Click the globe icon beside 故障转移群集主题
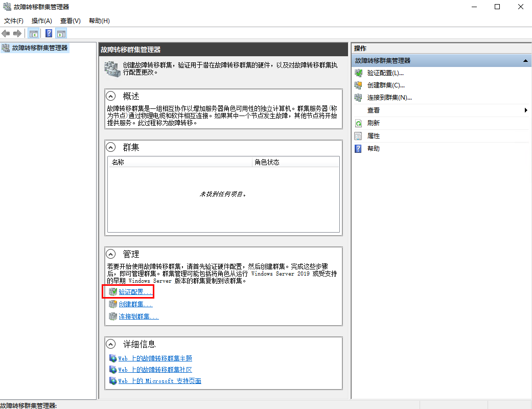 (x=113, y=358)
